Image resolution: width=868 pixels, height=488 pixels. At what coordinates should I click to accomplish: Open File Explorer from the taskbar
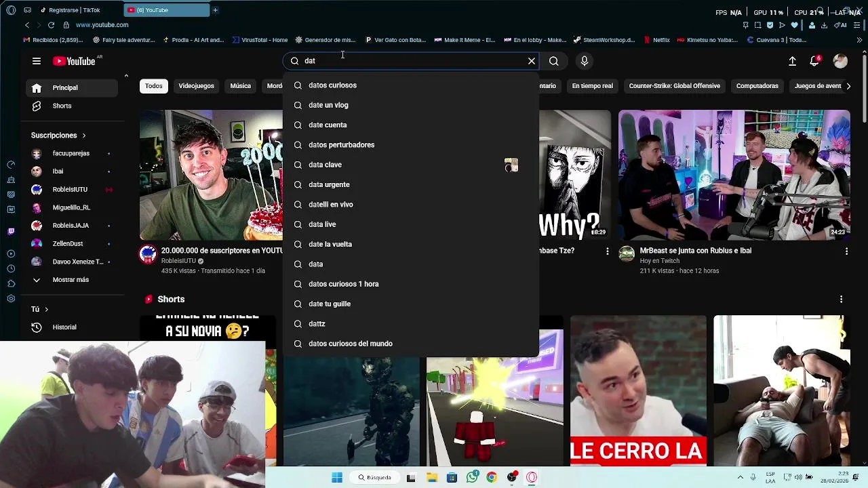click(432, 478)
